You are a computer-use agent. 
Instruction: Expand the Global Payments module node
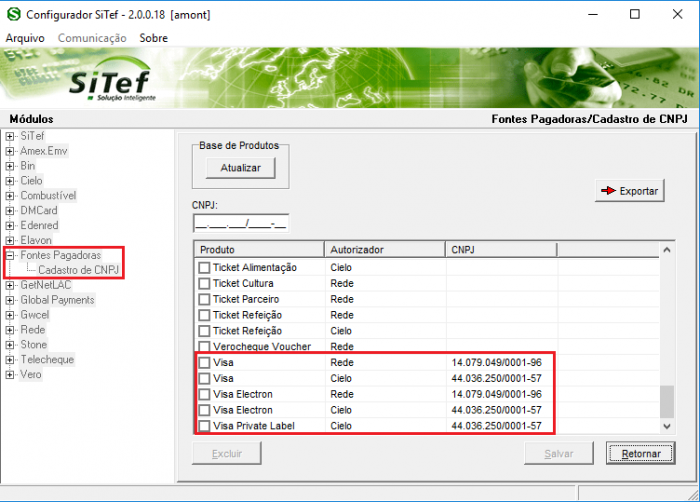9,300
